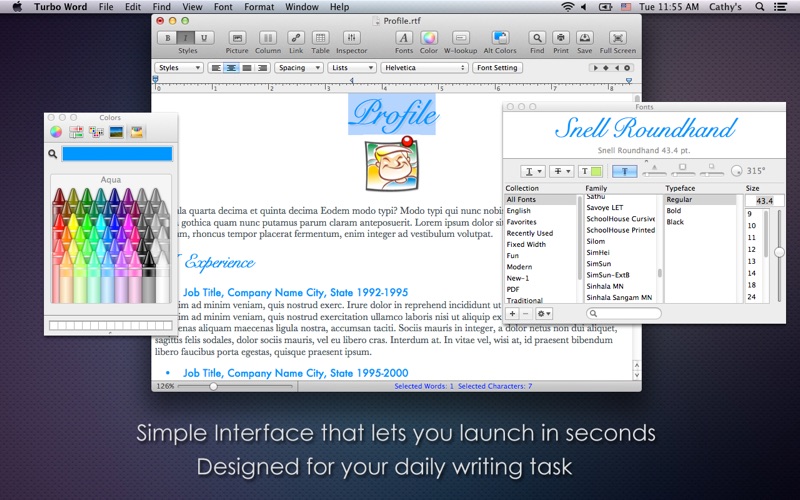Select the align right button
800x500 pixels.
click(x=262, y=68)
